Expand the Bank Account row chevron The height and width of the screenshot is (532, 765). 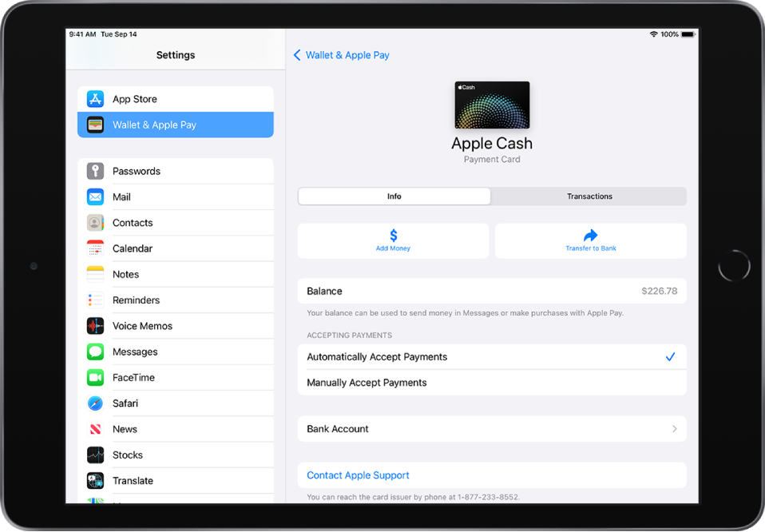click(x=675, y=429)
